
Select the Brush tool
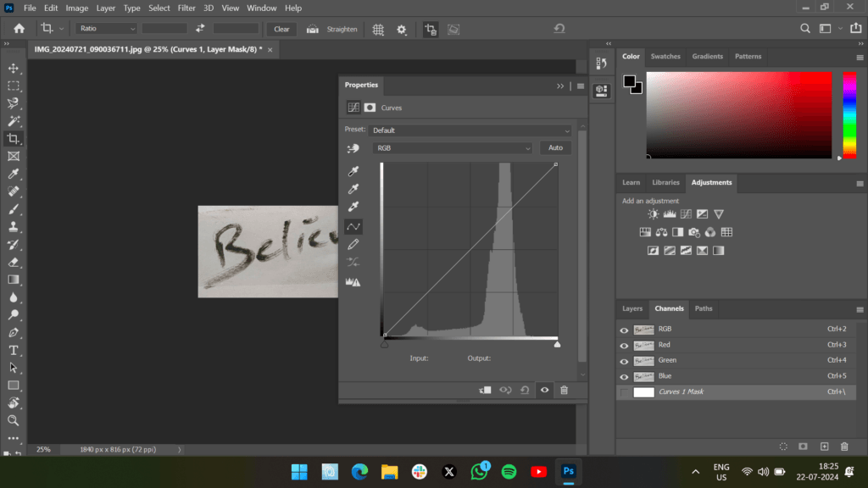click(x=14, y=209)
